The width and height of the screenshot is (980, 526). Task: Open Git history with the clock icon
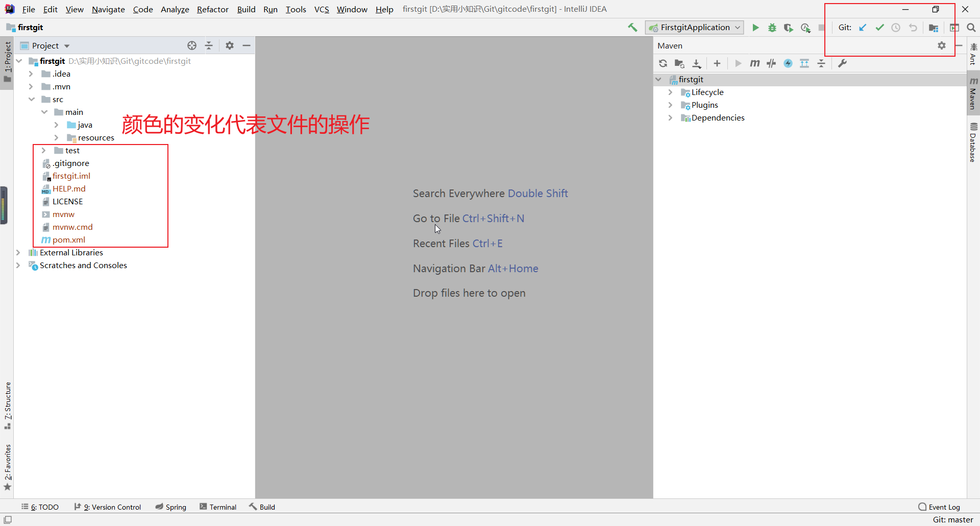click(x=896, y=28)
